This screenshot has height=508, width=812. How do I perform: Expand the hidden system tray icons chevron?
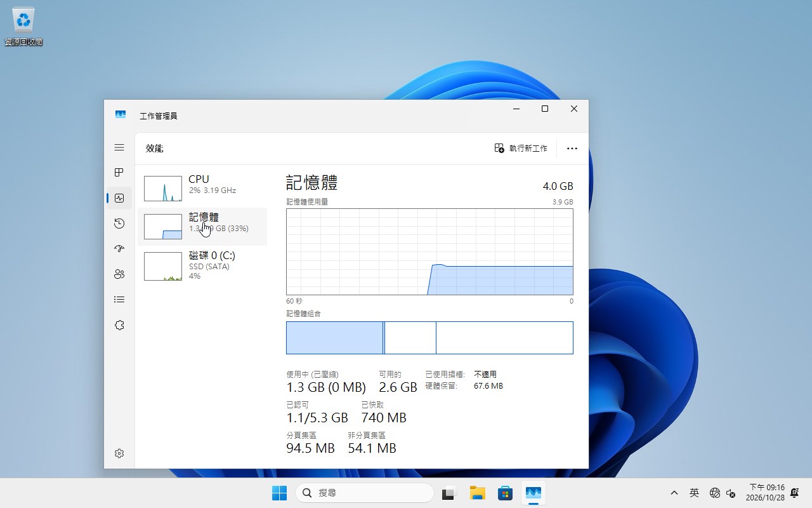pos(674,493)
